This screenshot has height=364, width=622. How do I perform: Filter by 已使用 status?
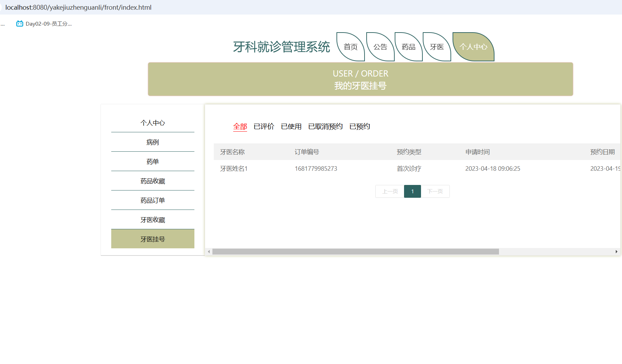[291, 126]
